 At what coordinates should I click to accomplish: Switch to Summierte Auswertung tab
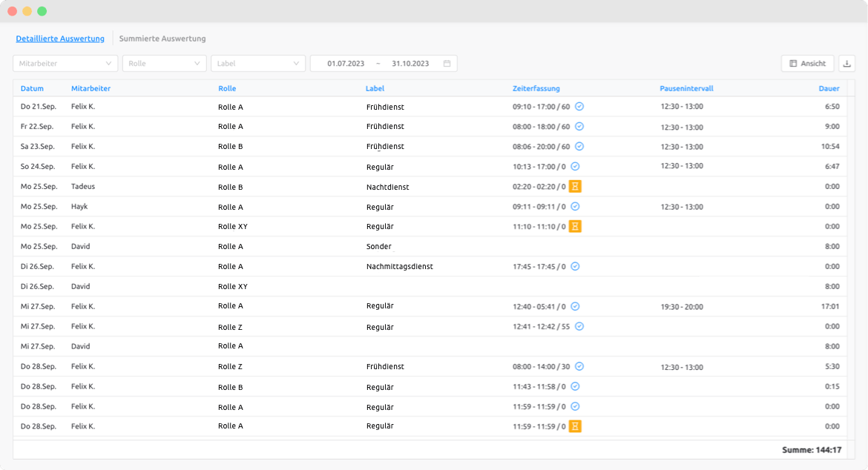click(x=162, y=39)
